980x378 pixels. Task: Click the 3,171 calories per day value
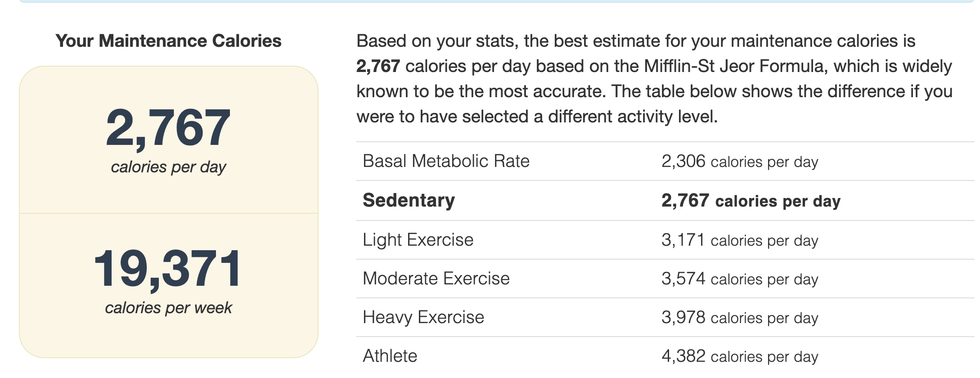click(x=739, y=240)
